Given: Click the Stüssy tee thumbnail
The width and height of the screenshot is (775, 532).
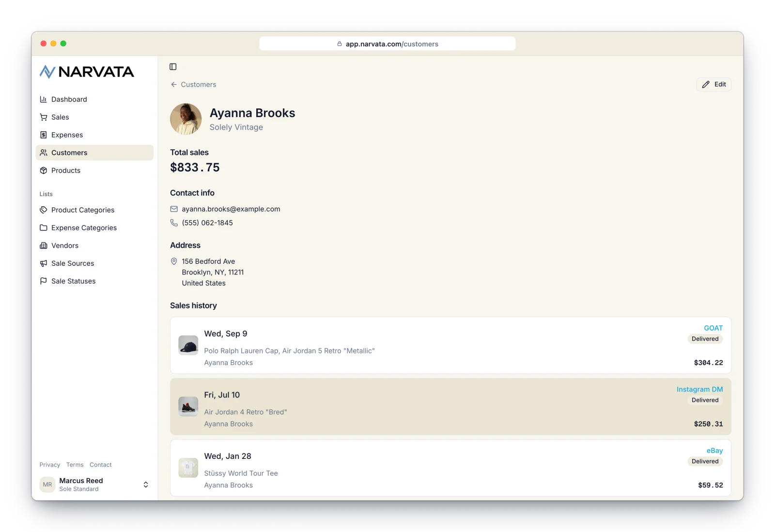Looking at the screenshot, I should point(188,468).
